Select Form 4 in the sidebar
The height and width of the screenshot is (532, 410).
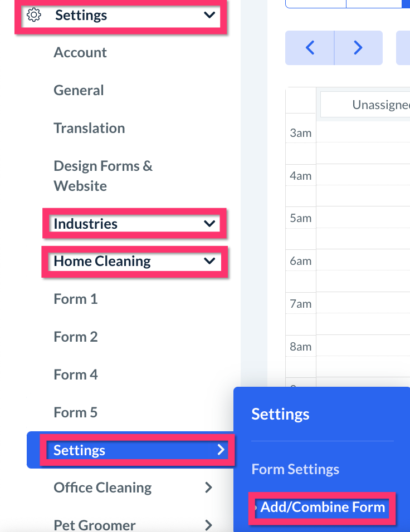point(75,375)
